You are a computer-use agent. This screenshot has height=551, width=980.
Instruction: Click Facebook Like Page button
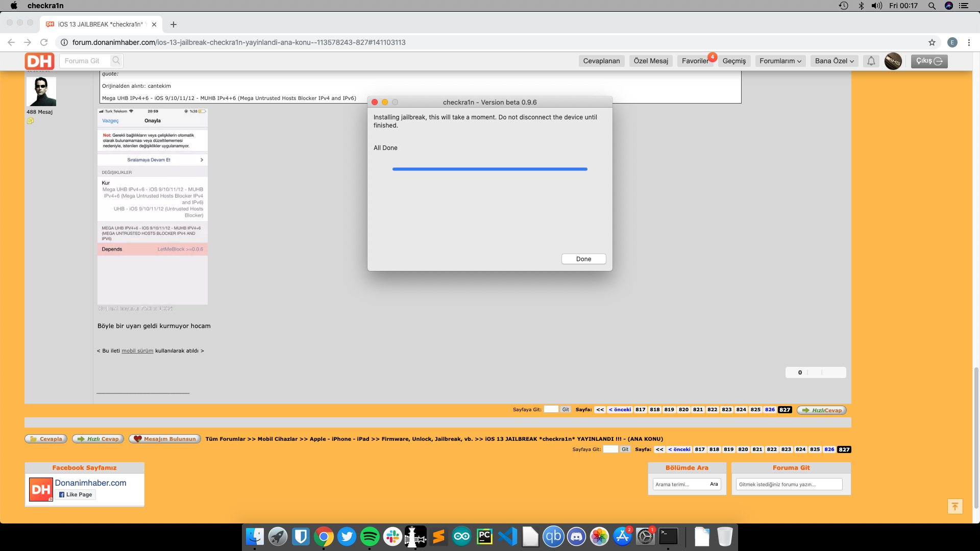76,494
